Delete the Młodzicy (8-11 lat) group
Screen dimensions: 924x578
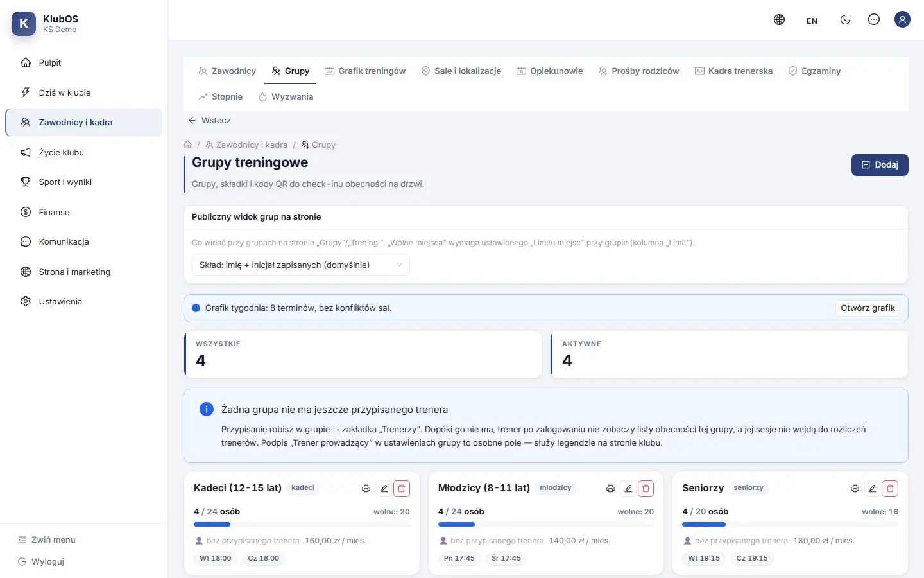pos(646,489)
